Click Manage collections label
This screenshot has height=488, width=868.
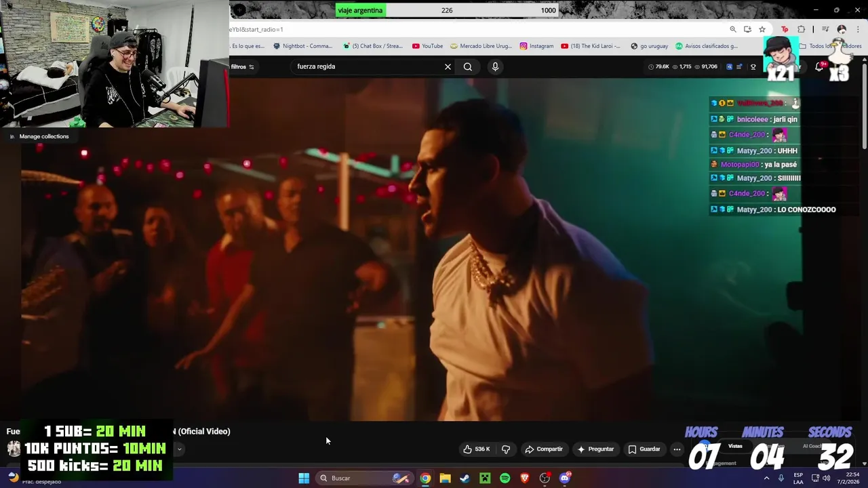pos(44,136)
